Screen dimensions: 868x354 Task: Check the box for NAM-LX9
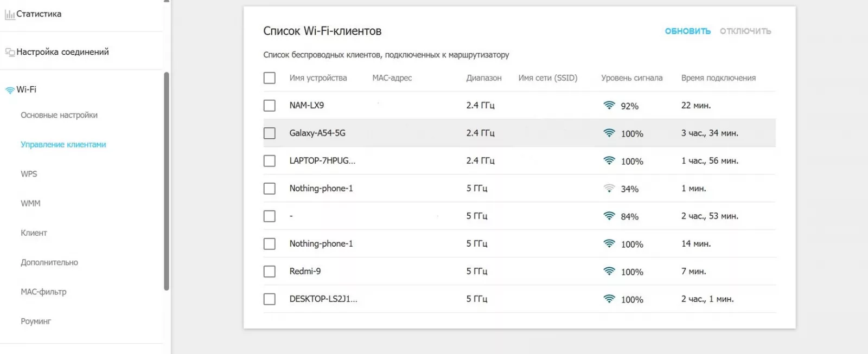[270, 106]
